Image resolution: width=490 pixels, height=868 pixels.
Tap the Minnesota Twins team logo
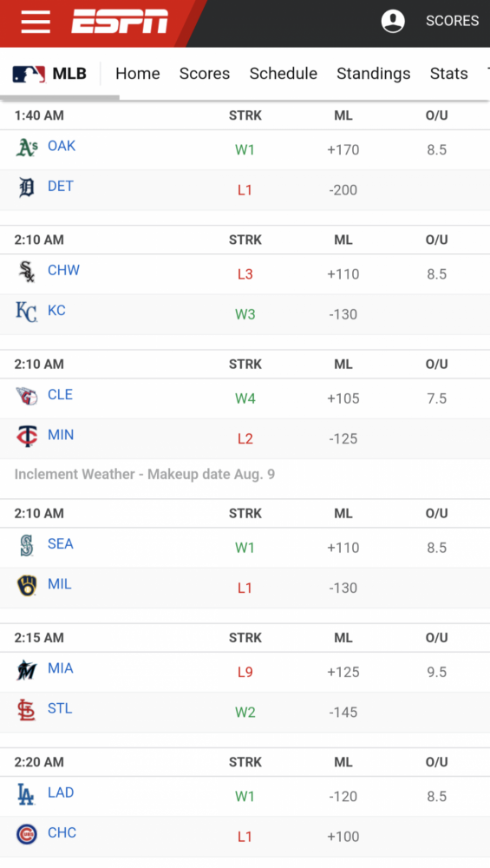click(x=27, y=437)
